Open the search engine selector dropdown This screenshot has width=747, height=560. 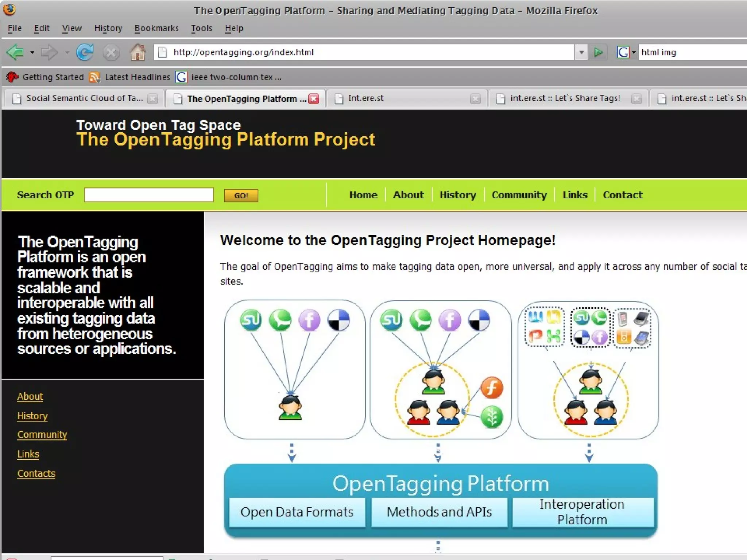pos(634,53)
